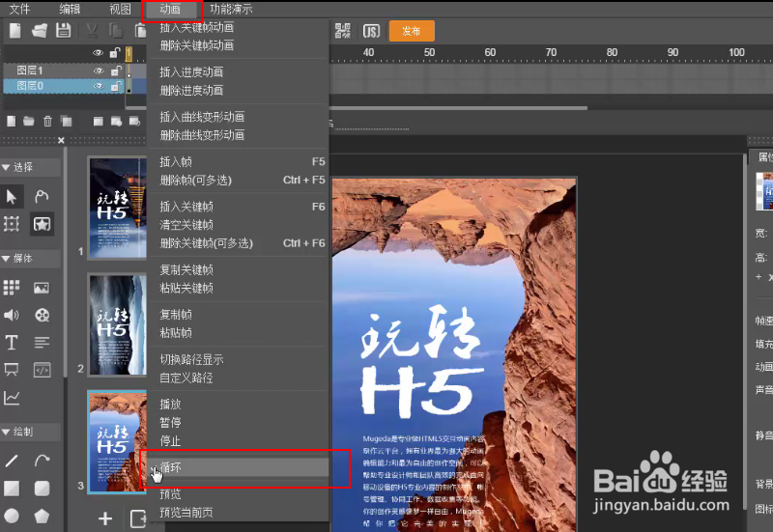Viewport: 773px width, 532px height.
Task: Select the T text tool
Action: click(x=12, y=343)
